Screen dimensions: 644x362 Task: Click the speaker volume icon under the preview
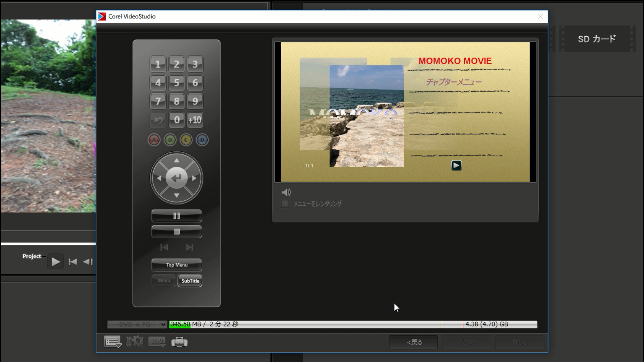[286, 192]
